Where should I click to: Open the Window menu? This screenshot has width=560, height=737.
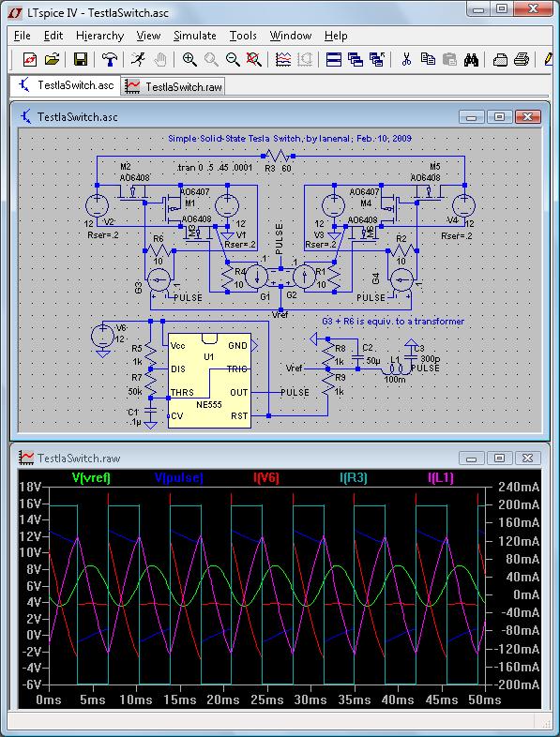pyautogui.click(x=291, y=36)
